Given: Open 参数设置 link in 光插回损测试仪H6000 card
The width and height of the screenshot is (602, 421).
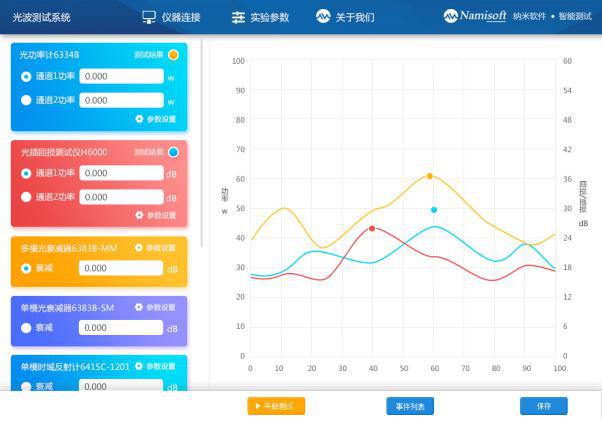Looking at the screenshot, I should (161, 215).
